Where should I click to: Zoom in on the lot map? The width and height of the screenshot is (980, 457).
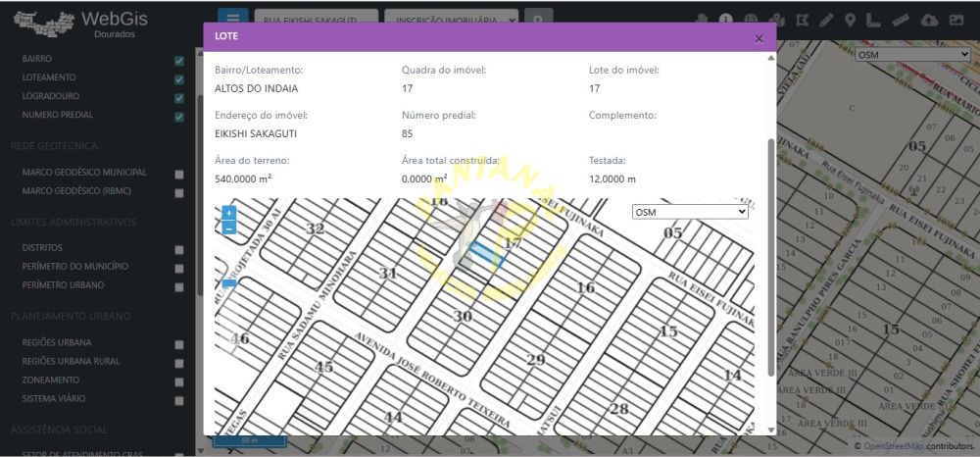click(228, 213)
